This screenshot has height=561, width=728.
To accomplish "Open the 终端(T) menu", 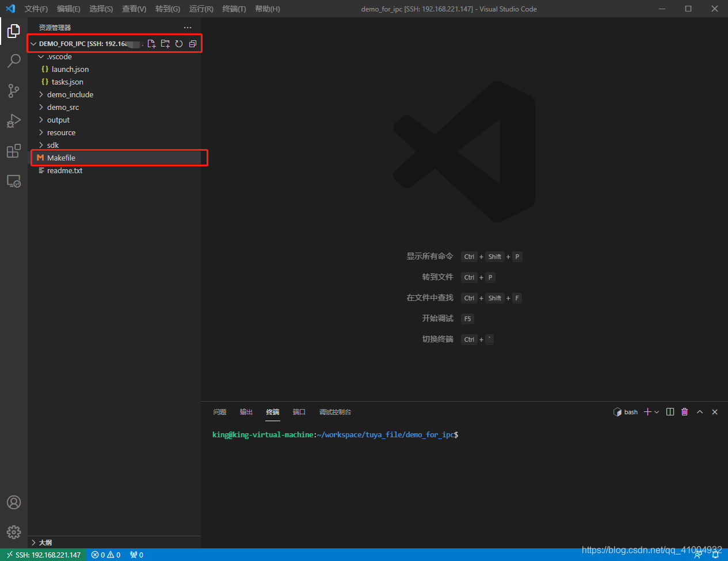I will coord(232,9).
